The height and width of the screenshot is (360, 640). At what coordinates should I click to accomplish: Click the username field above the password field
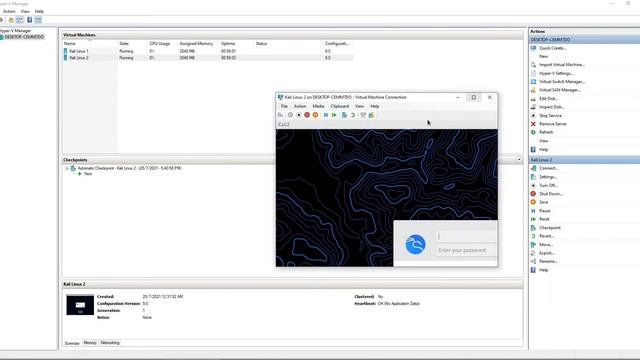click(467, 236)
